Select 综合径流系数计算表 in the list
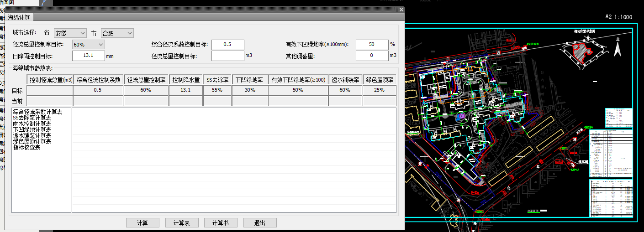Viewport: 644px width, 232px height. point(38,112)
